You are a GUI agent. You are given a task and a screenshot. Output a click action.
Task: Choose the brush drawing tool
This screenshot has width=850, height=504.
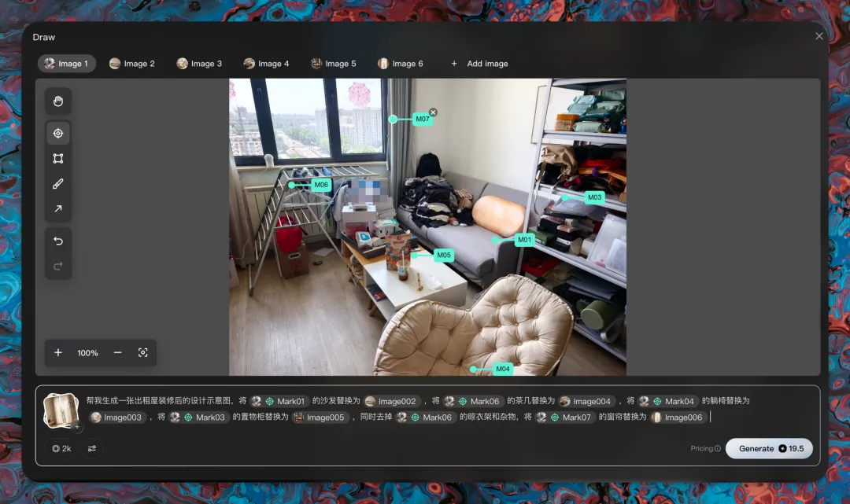tap(58, 184)
